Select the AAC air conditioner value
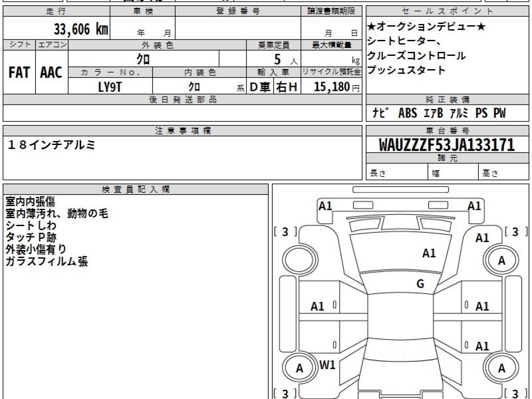 (51, 73)
